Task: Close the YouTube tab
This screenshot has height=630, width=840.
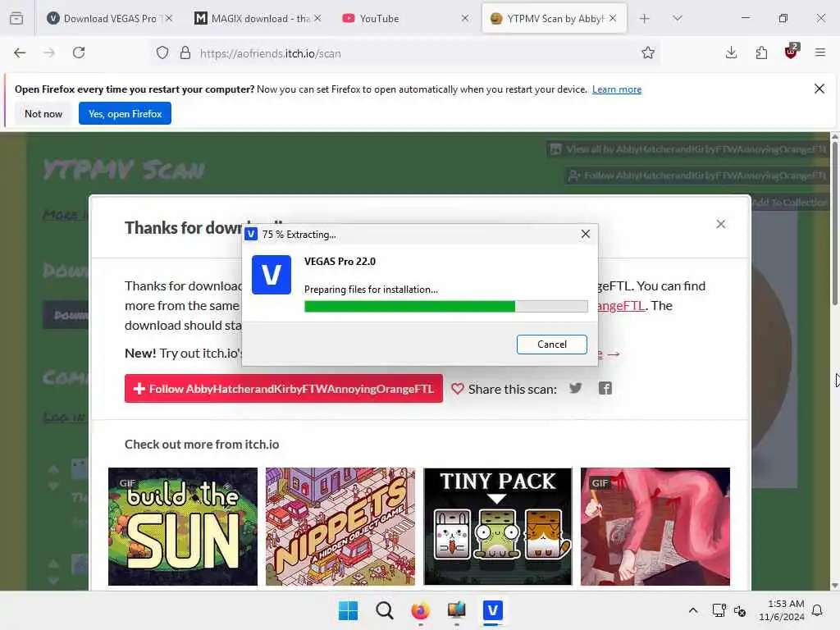Action: [464, 18]
